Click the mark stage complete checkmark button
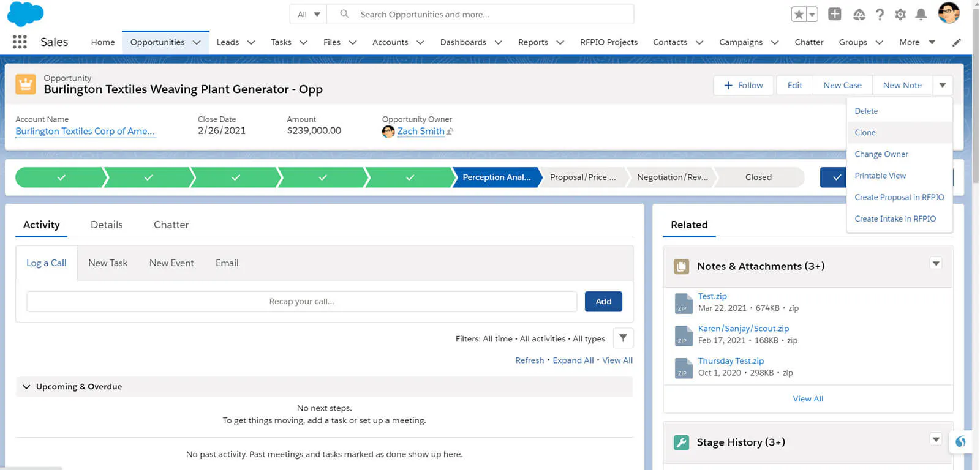Viewport: 980px width, 470px height. [x=837, y=177]
